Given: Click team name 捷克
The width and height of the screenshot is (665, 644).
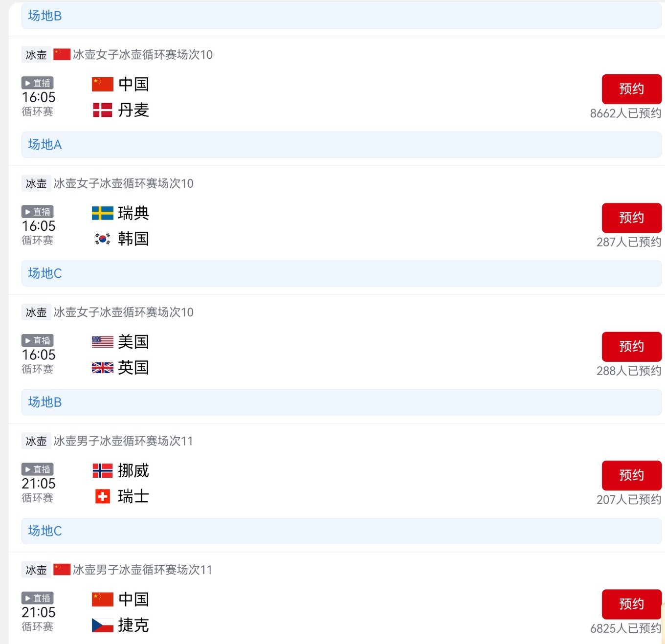Looking at the screenshot, I should [133, 625].
